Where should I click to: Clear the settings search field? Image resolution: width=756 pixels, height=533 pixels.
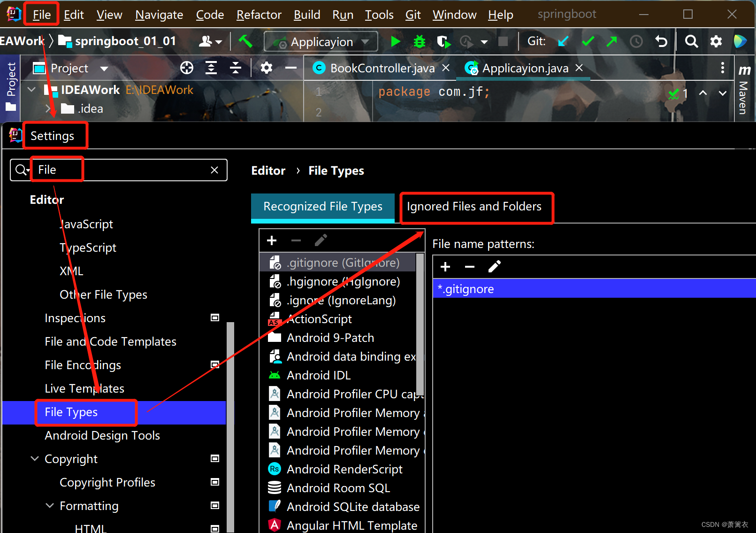point(214,170)
